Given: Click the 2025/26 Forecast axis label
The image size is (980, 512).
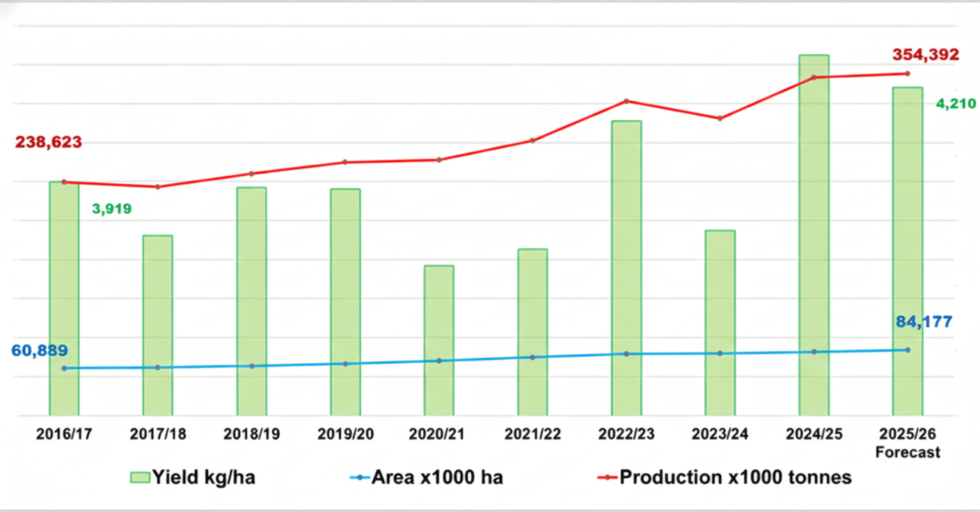Looking at the screenshot, I should [x=906, y=441].
